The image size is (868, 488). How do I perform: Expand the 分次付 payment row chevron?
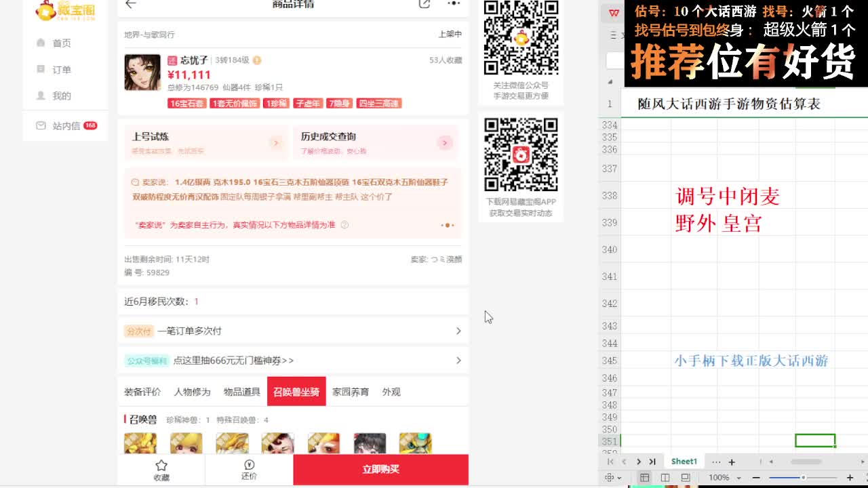pyautogui.click(x=460, y=330)
